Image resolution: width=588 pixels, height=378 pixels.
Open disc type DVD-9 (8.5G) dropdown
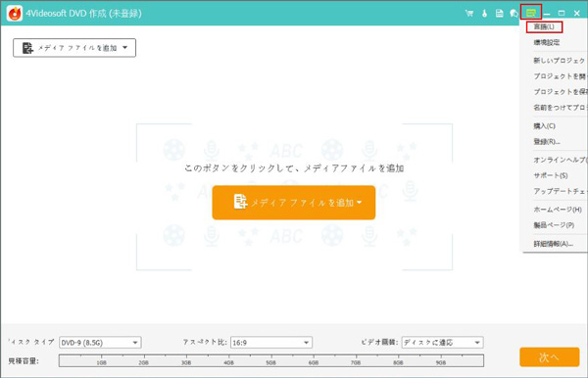(100, 343)
